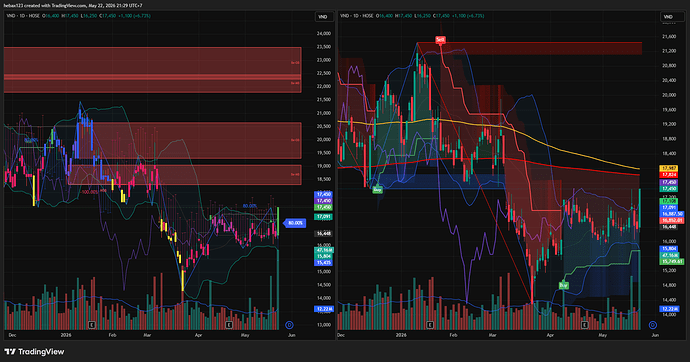Click the left chart's earlier earnings E marker

pyautogui.click(x=92, y=325)
